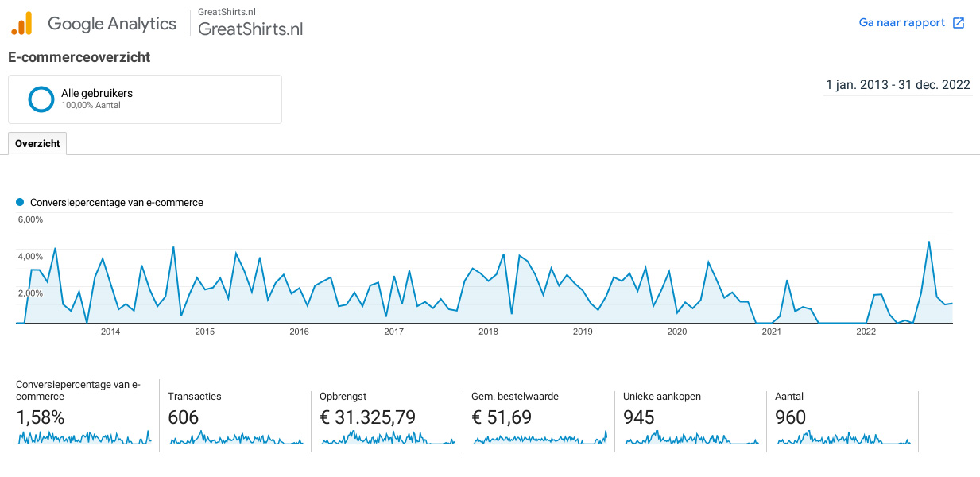Click the 2020 timeline label
The image size is (980, 477).
coord(677,332)
